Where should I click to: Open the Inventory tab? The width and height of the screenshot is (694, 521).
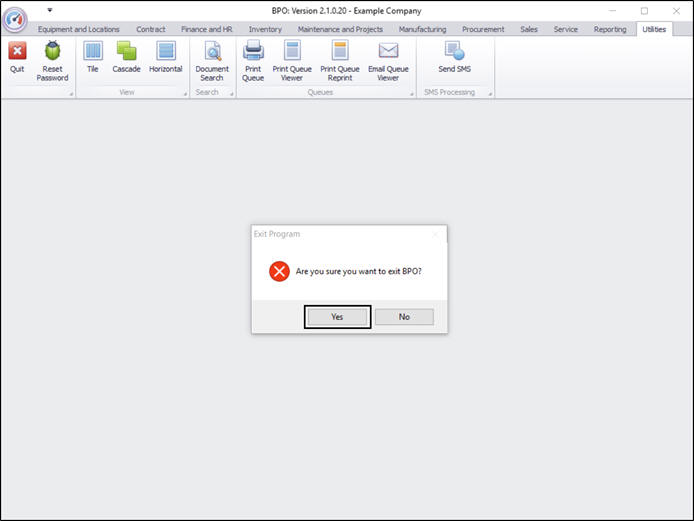tap(265, 29)
